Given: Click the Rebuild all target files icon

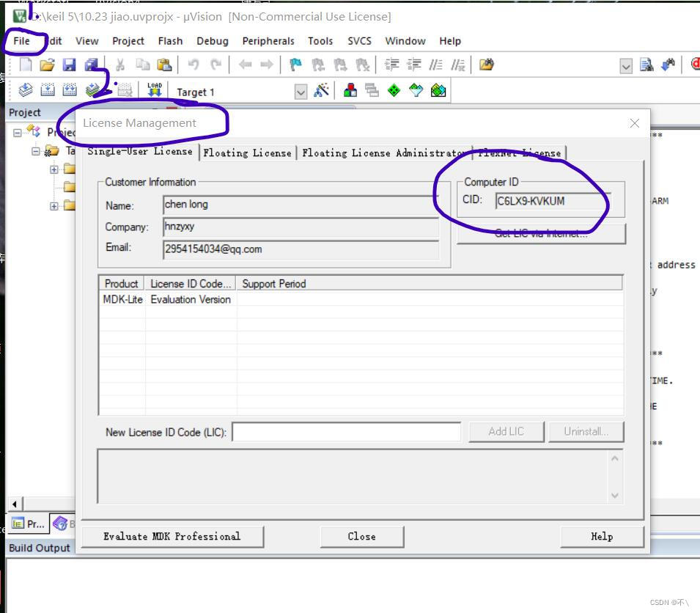Looking at the screenshot, I should pyautogui.click(x=70, y=90).
